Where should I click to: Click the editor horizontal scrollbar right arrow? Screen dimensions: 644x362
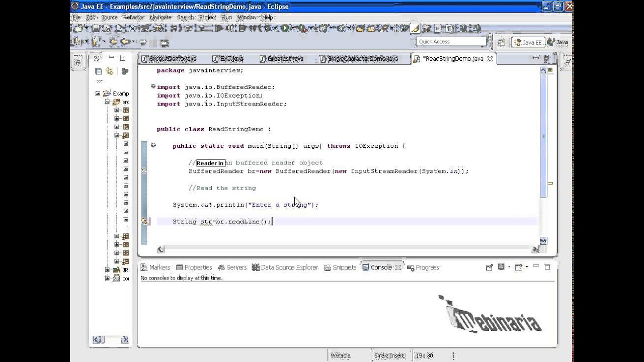(x=534, y=249)
